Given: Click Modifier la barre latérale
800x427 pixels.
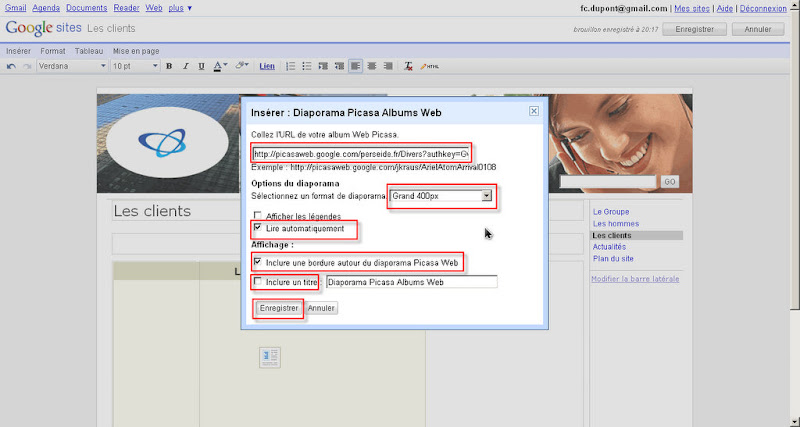Looking at the screenshot, I should [x=635, y=279].
